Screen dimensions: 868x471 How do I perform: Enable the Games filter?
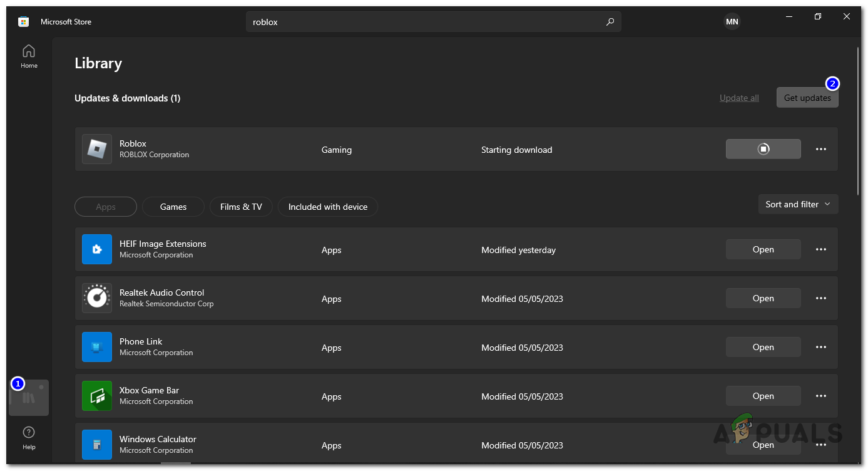point(173,207)
